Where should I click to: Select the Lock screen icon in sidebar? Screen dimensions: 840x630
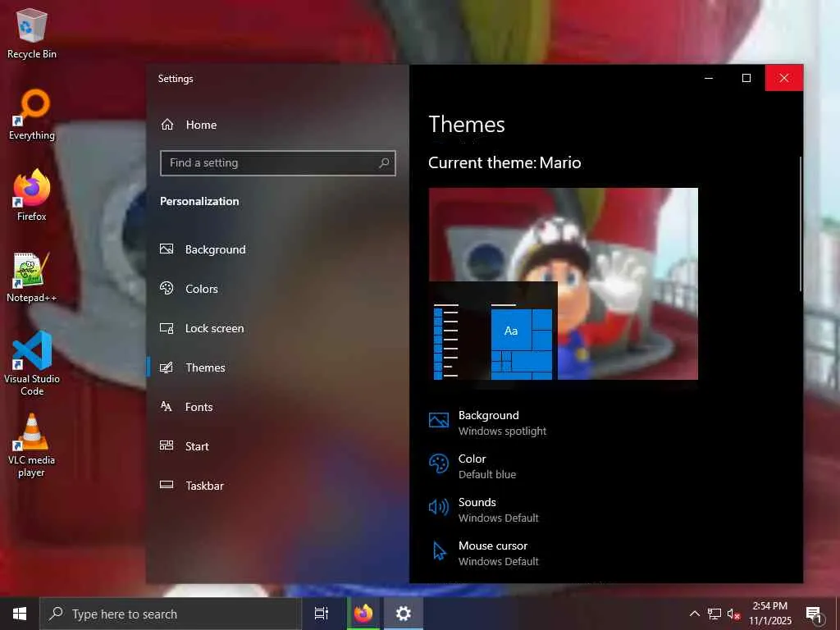click(167, 328)
